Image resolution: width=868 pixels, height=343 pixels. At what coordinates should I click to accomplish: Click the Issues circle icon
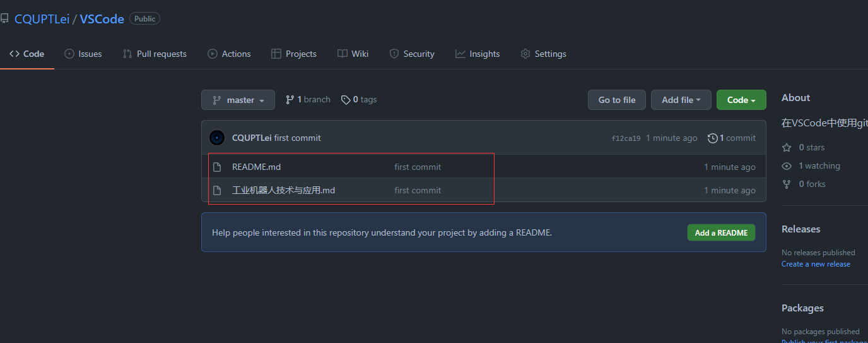pos(69,54)
